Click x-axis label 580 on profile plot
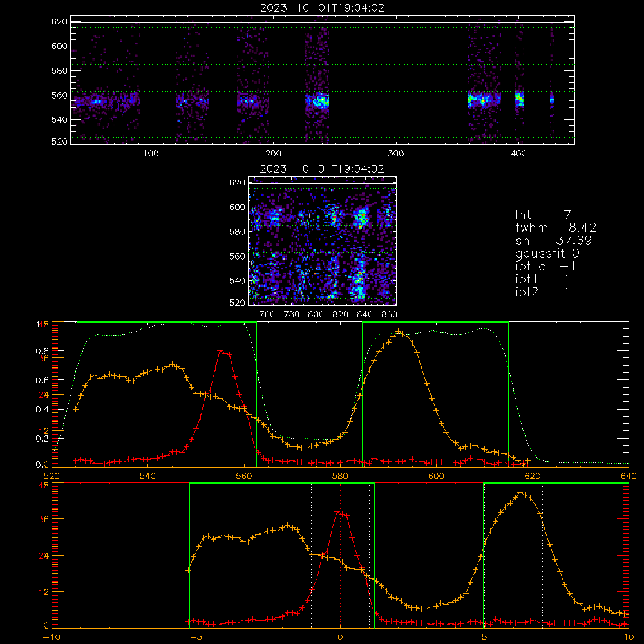The height and width of the screenshot is (644, 644). point(340,476)
